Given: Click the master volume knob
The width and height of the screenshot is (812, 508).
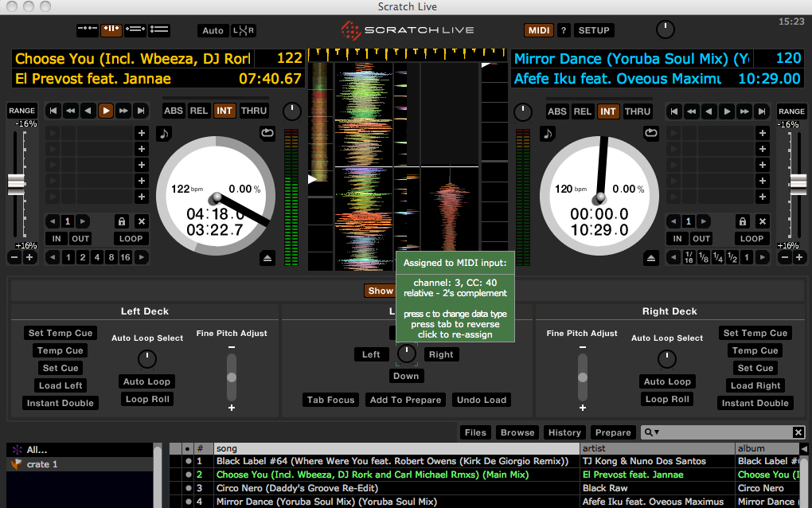Looking at the screenshot, I should point(666,29).
